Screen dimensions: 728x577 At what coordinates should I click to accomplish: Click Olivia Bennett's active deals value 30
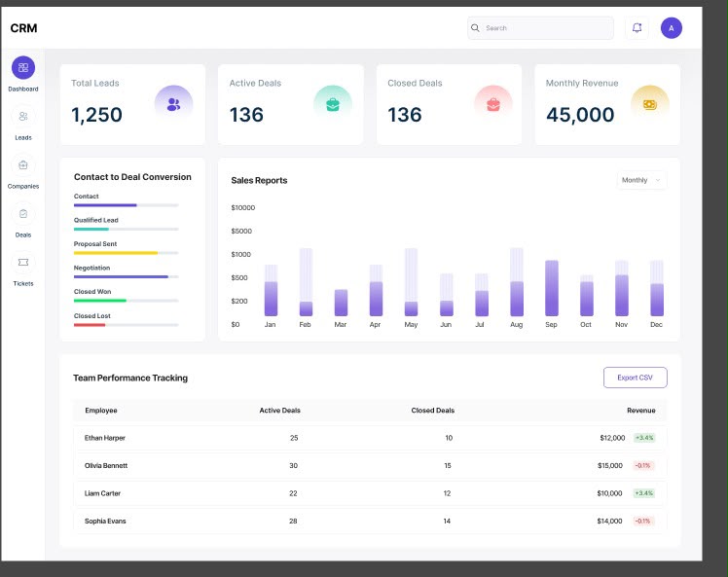(x=293, y=466)
